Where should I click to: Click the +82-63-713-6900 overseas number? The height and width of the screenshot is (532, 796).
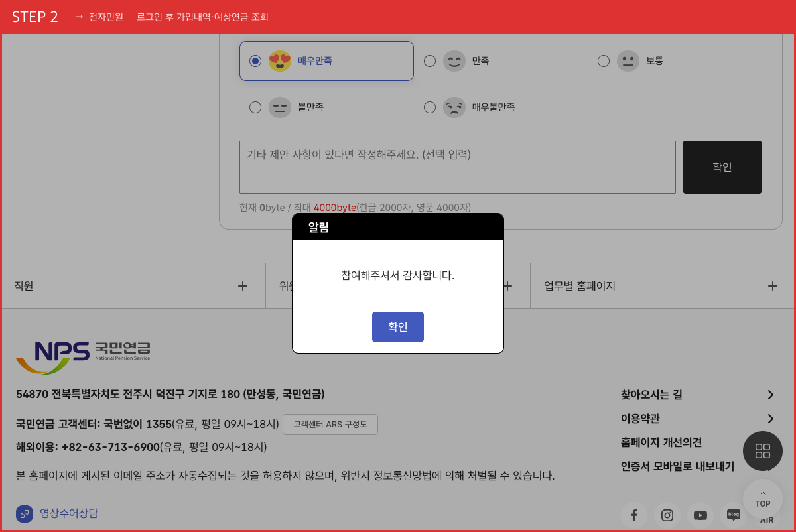pos(111,447)
